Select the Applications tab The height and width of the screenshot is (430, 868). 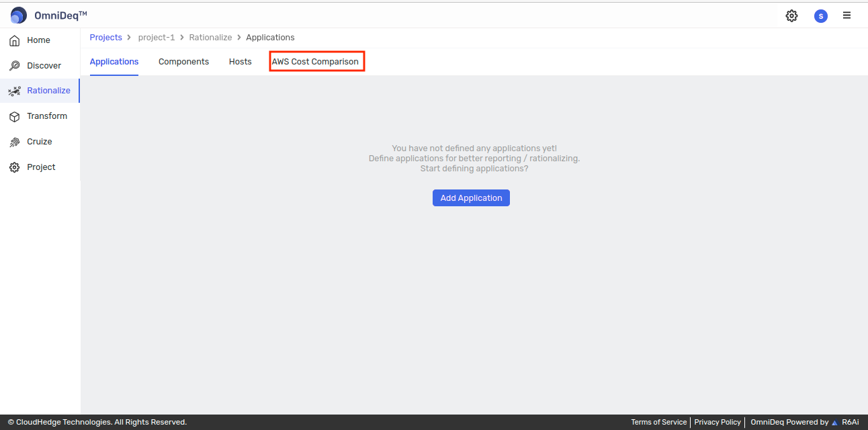114,62
